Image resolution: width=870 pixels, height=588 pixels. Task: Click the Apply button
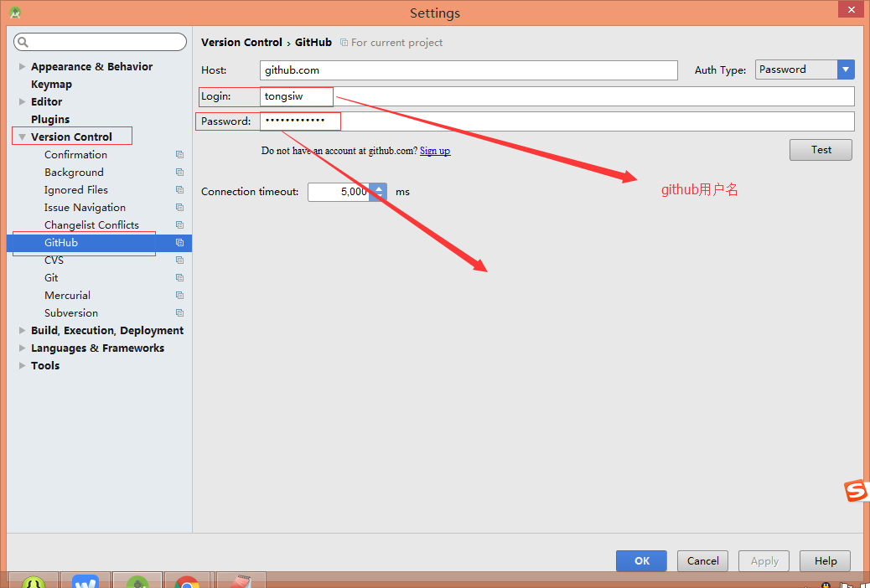point(764,561)
